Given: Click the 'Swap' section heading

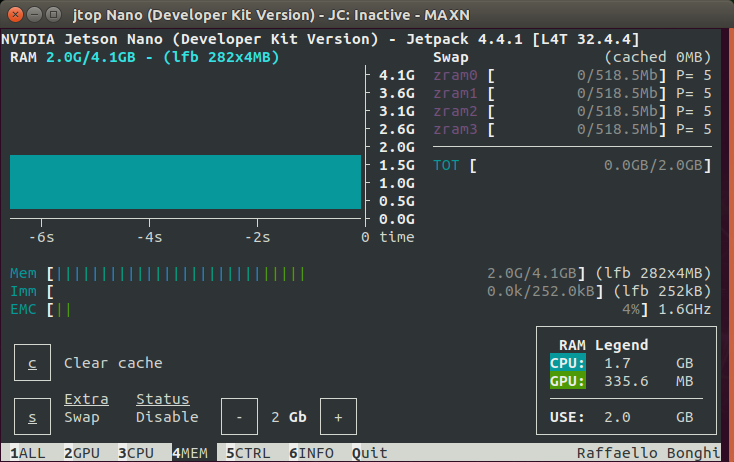Looking at the screenshot, I should (x=451, y=58).
